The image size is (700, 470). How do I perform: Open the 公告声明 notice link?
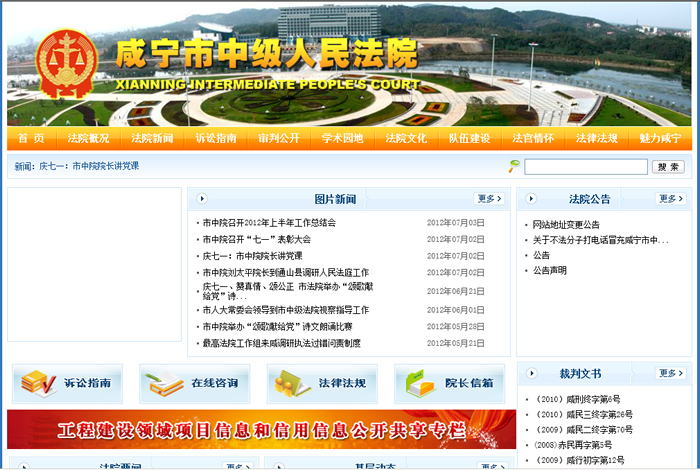tap(550, 270)
